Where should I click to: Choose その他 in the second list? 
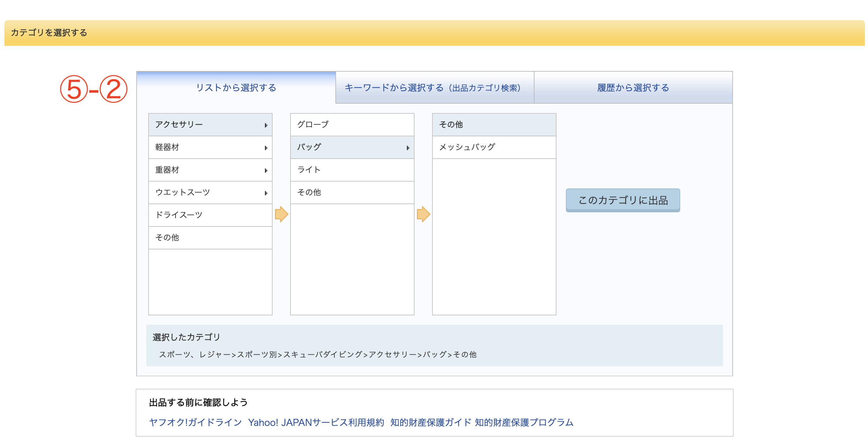point(352,193)
